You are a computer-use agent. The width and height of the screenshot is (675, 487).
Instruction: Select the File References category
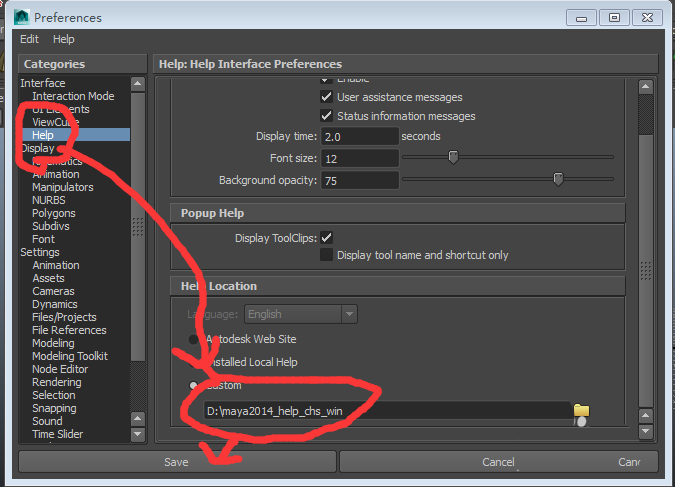69,330
